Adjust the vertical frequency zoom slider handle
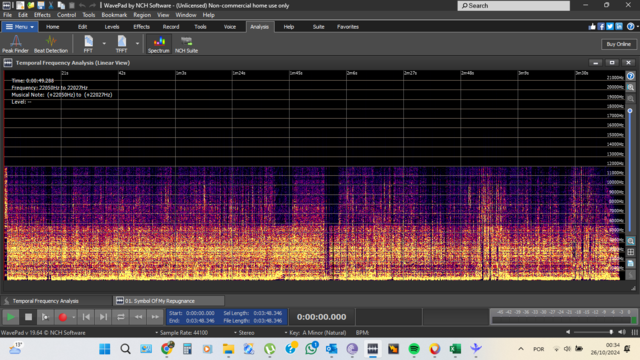This screenshot has height=360, width=640. tap(630, 111)
